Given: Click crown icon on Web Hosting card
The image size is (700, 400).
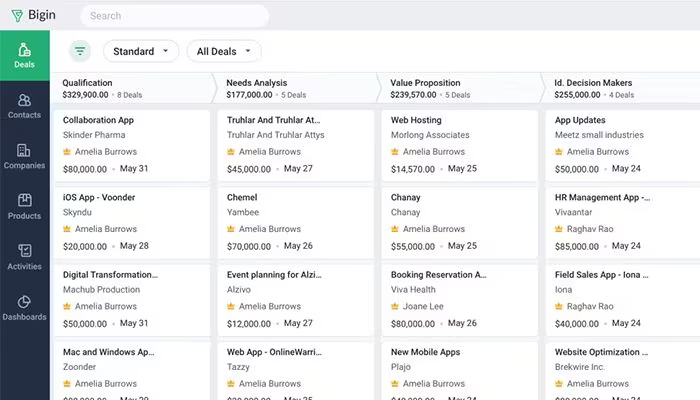Looking at the screenshot, I should click(x=395, y=152).
